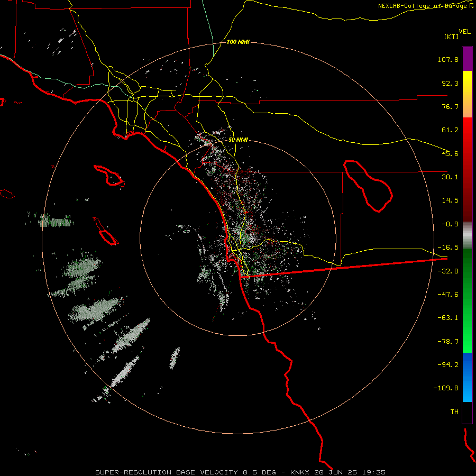The height and width of the screenshot is (476, 476).
Task: Click the -63.1 velocity scale value
Action: pyautogui.click(x=448, y=318)
